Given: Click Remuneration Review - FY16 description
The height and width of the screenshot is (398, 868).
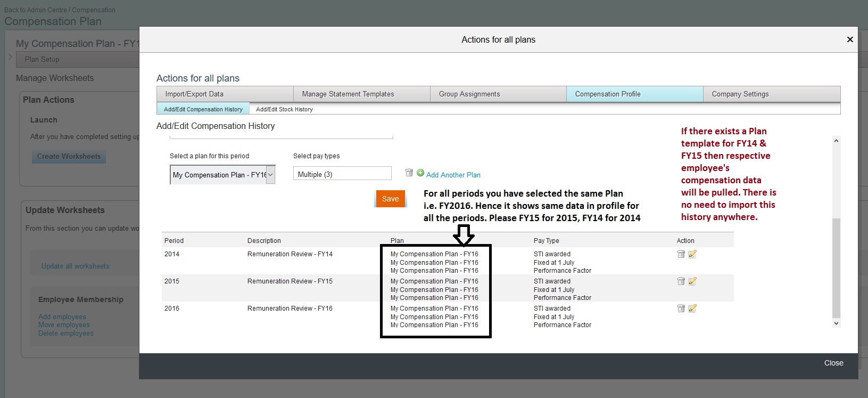Looking at the screenshot, I should (290, 308).
